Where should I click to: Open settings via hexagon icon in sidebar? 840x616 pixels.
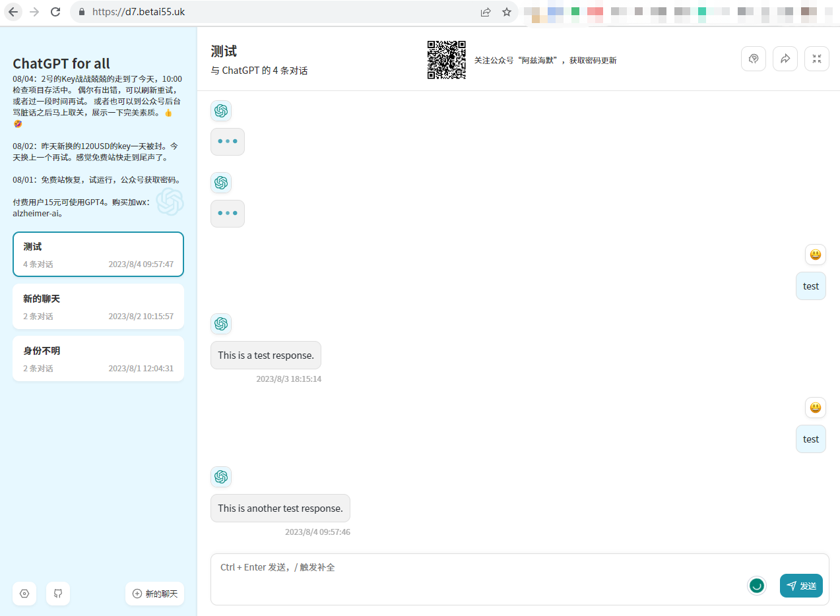(x=24, y=594)
